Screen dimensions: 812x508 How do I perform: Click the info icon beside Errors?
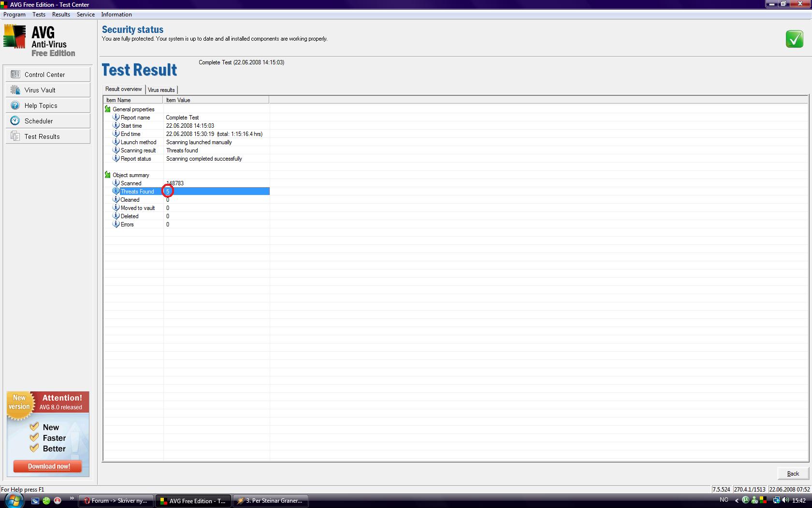(x=116, y=224)
